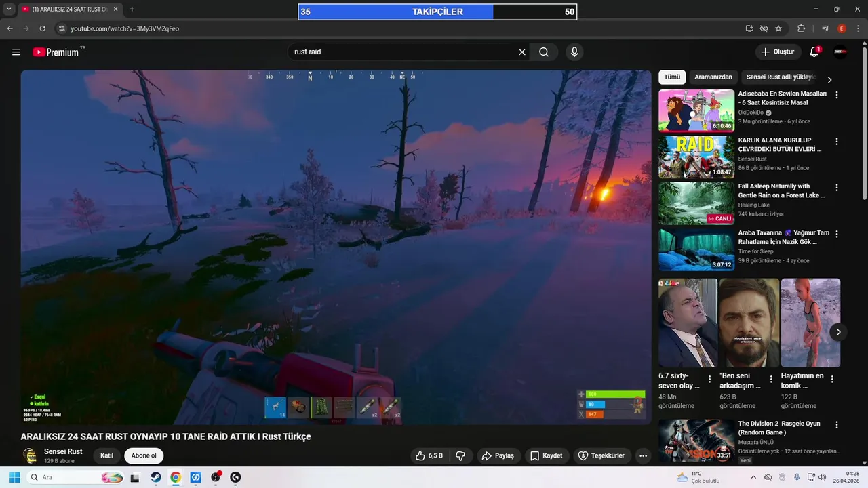Screen dimensions: 868x488
Task: Open media controls in Chrome toolbar
Action: 825,28
